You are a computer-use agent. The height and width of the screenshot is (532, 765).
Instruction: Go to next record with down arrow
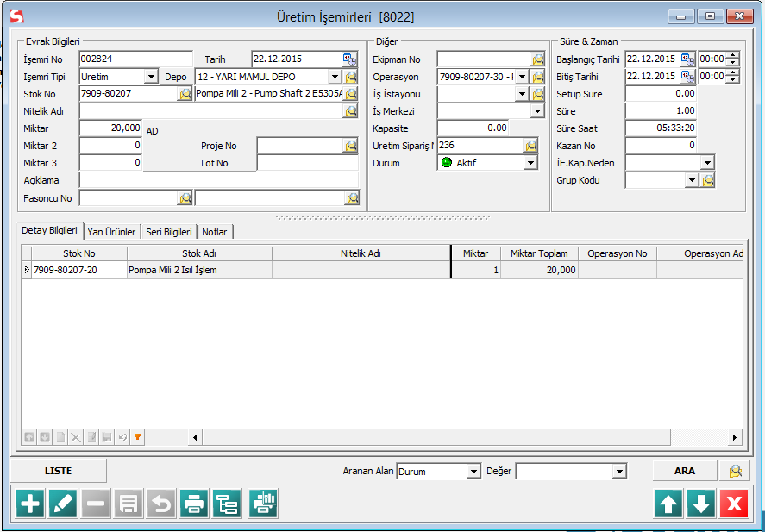coord(701,504)
